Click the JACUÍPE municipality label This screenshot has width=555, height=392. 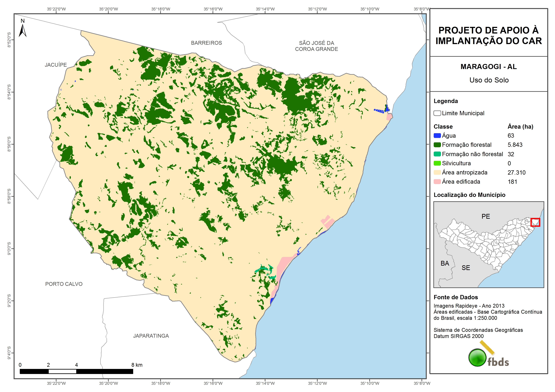click(x=56, y=65)
